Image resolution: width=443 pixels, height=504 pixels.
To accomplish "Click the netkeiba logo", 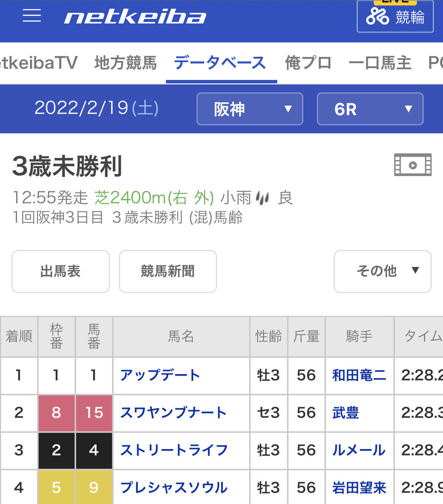I will (135, 17).
